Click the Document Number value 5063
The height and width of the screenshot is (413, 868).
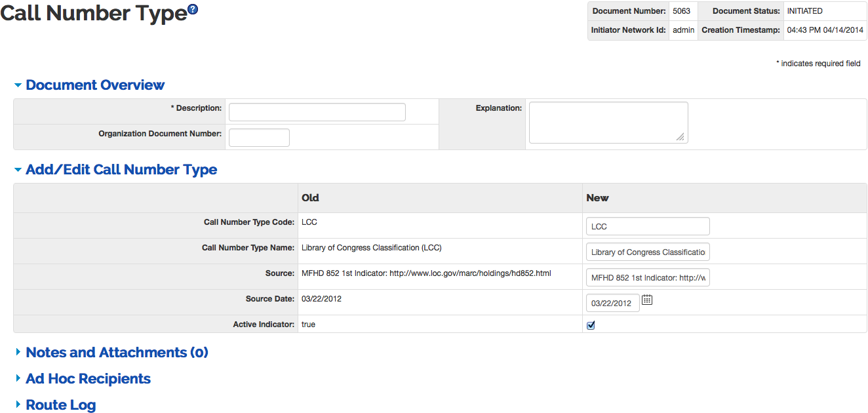point(681,11)
